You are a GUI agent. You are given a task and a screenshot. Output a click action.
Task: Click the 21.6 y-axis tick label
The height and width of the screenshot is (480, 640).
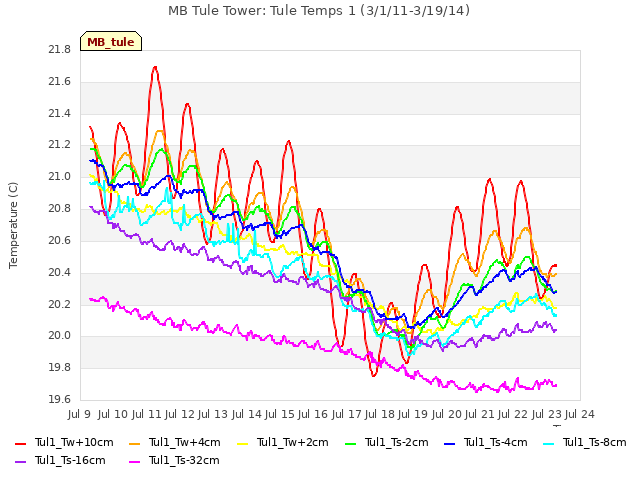[x=60, y=82]
